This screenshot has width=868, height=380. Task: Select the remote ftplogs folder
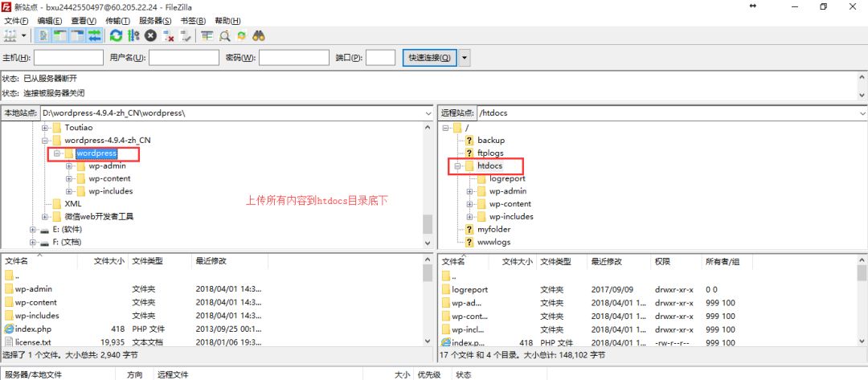[490, 153]
